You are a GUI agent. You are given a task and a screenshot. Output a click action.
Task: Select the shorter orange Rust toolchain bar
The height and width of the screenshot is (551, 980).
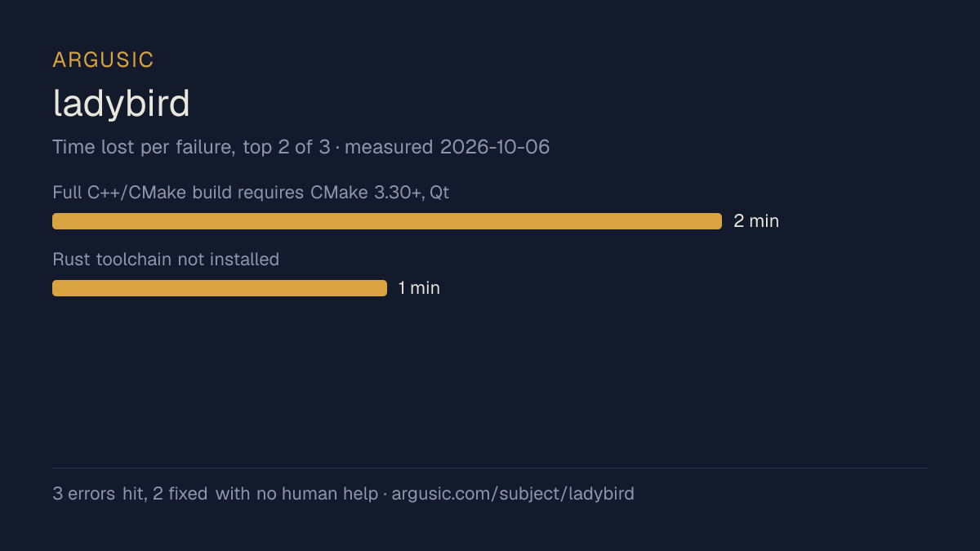[220, 288]
